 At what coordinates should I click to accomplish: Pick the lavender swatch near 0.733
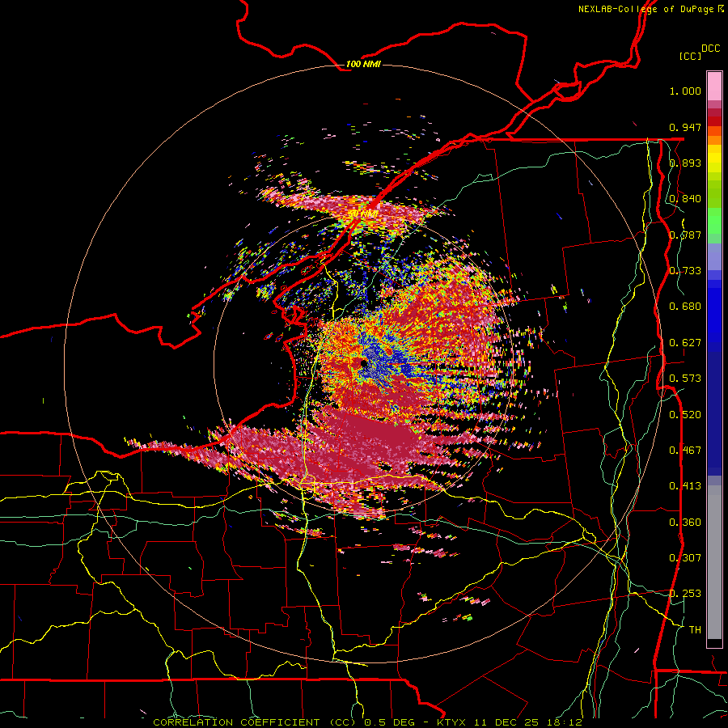(714, 256)
